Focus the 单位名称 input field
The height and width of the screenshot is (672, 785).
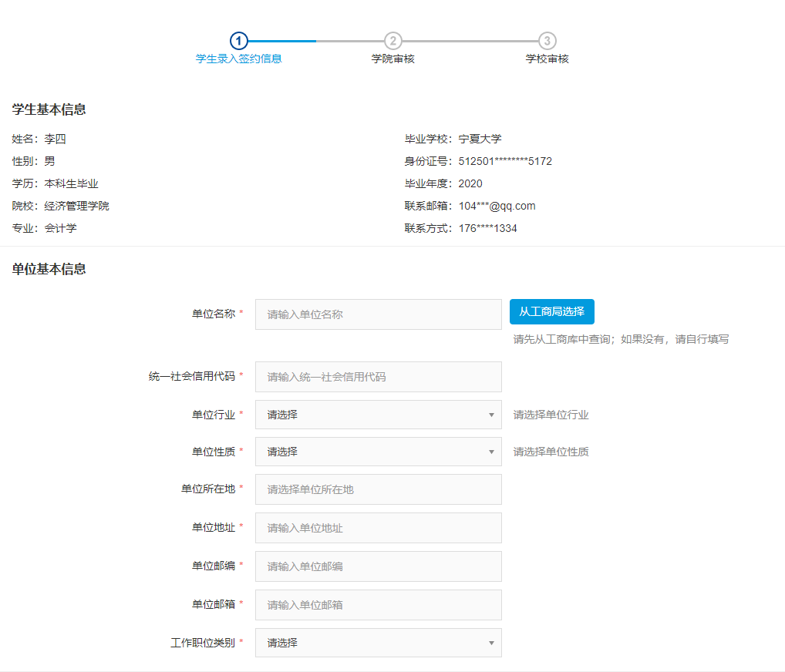(378, 314)
